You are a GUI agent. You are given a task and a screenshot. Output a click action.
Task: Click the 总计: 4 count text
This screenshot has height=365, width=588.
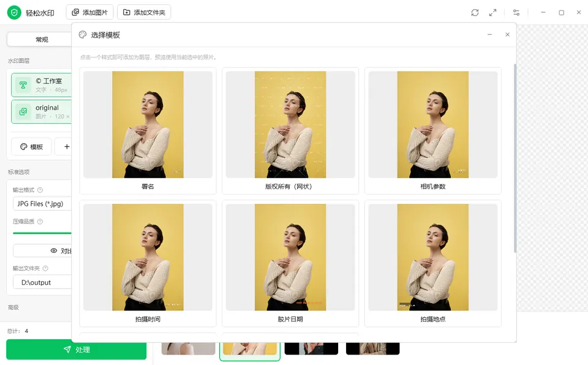(x=18, y=331)
